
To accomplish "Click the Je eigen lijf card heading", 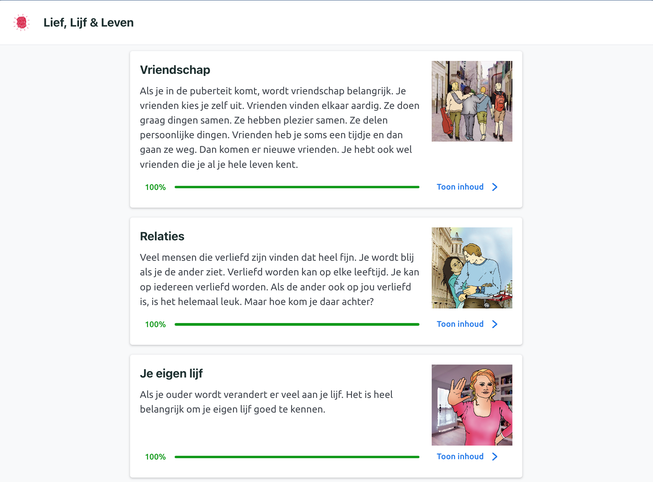I will point(171,373).
